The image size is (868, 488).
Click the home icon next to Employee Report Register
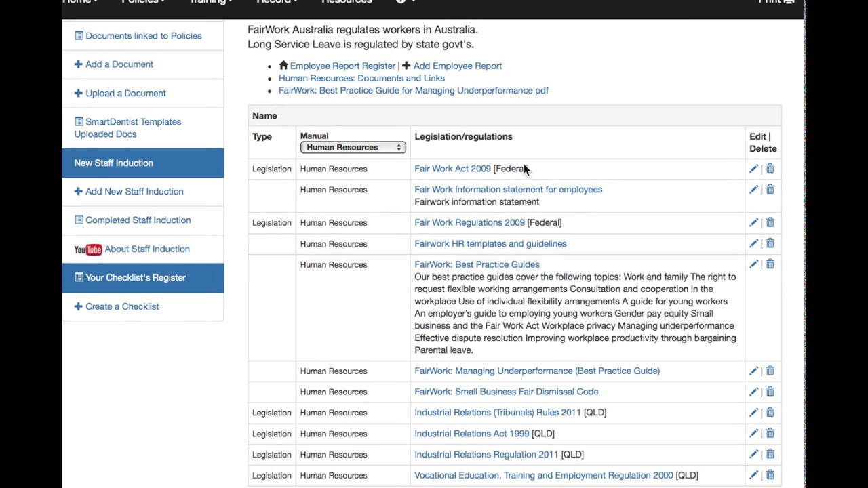283,66
